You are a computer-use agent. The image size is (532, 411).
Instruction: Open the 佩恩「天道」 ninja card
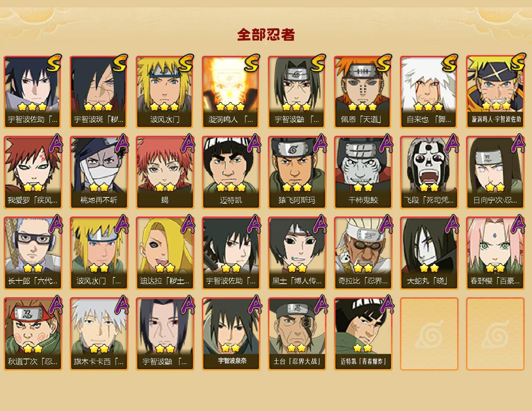pyautogui.click(x=363, y=92)
